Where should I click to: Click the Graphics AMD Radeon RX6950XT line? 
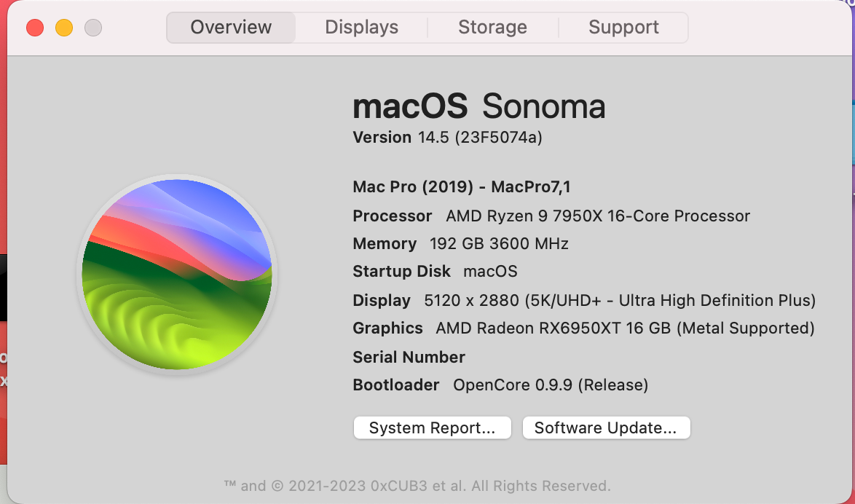pyautogui.click(x=583, y=328)
